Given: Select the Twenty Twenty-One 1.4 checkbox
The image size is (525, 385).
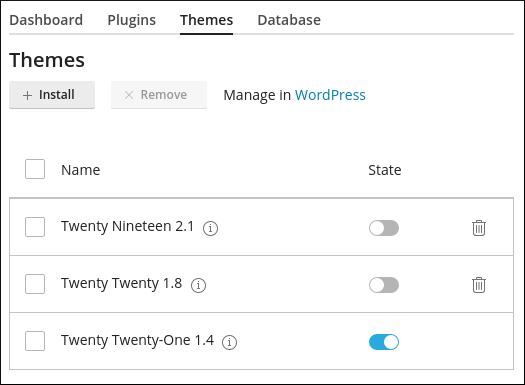Looking at the screenshot, I should [35, 341].
